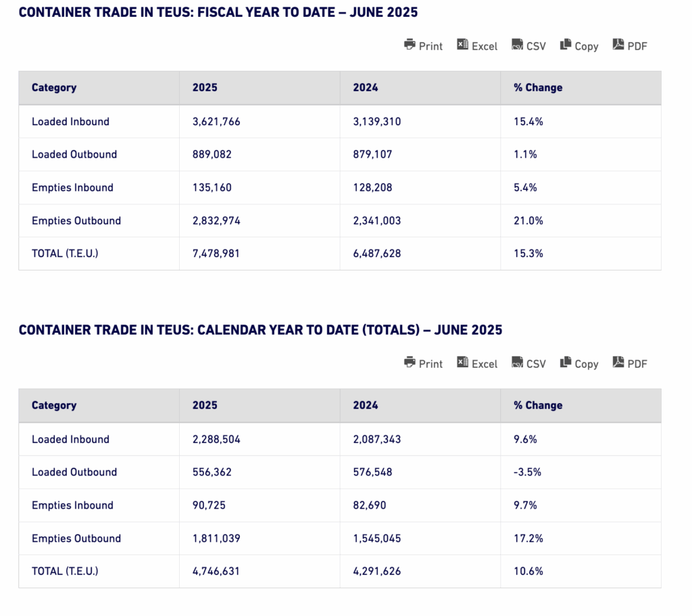
Task: Select the Empties Outbound cell in fiscal table
Action: click(x=76, y=220)
